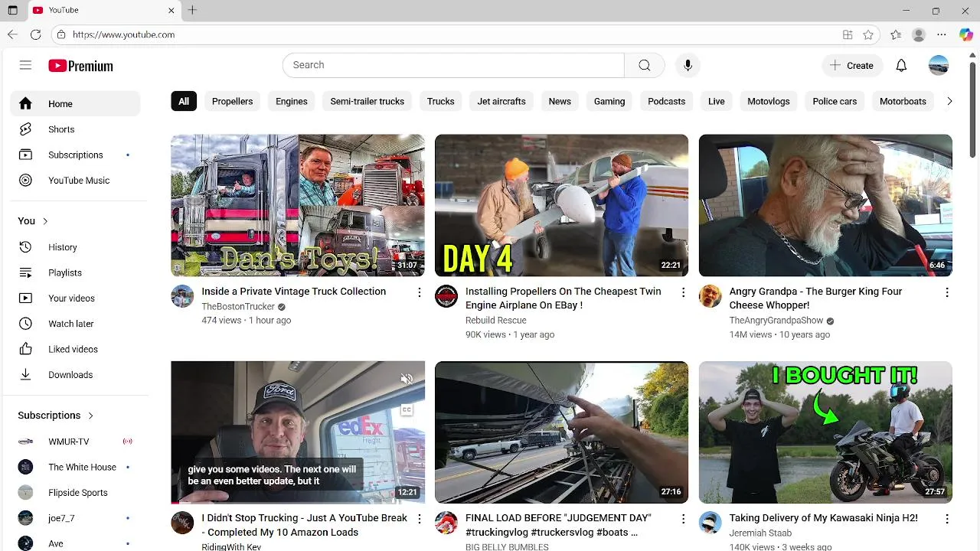This screenshot has width=980, height=551.
Task: Filter by Engines chip
Action: pyautogui.click(x=292, y=101)
